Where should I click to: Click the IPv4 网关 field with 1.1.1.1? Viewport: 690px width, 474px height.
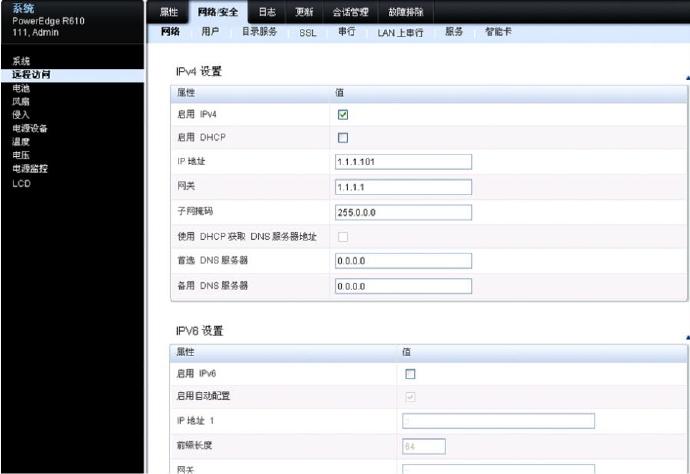point(403,187)
